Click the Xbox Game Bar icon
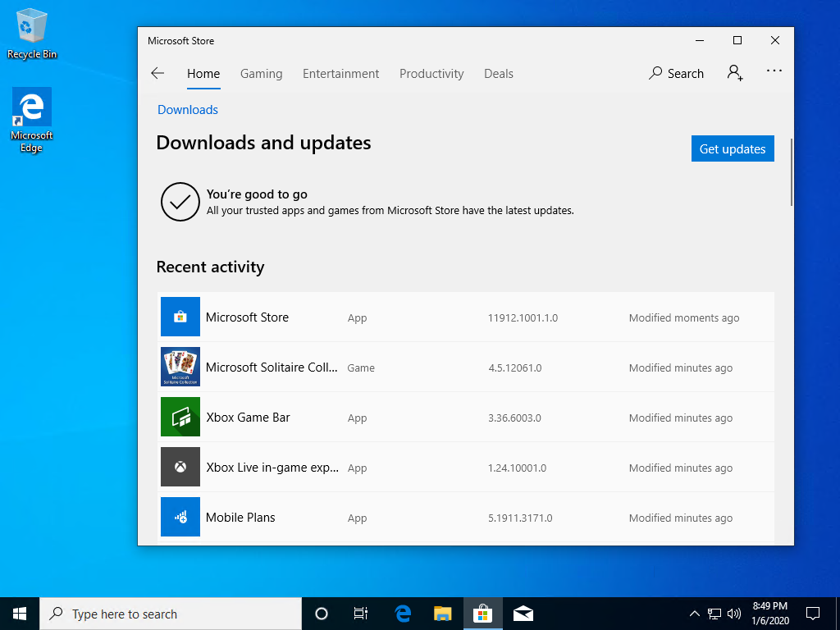This screenshot has height=630, width=840. (x=180, y=417)
